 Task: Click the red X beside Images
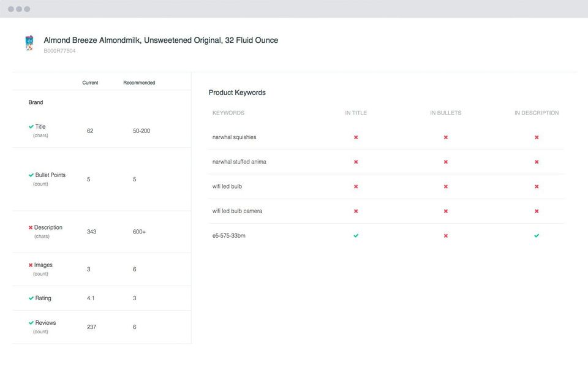pyautogui.click(x=31, y=265)
